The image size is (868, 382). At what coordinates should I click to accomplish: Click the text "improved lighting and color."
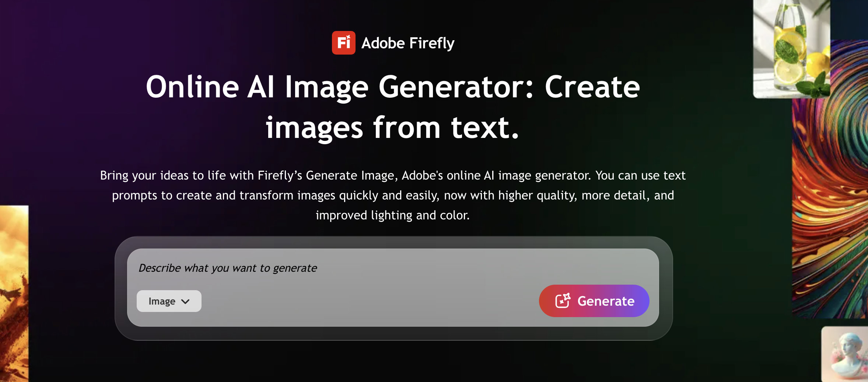(393, 215)
